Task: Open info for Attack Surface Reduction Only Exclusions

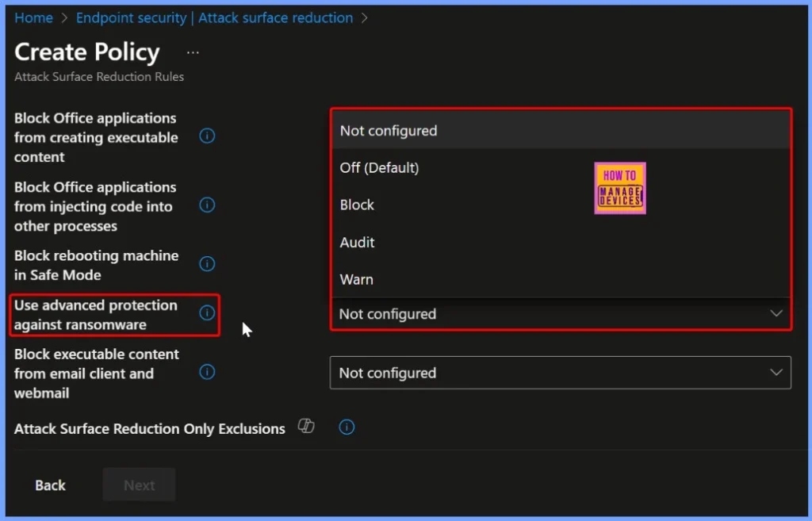Action: [347, 427]
